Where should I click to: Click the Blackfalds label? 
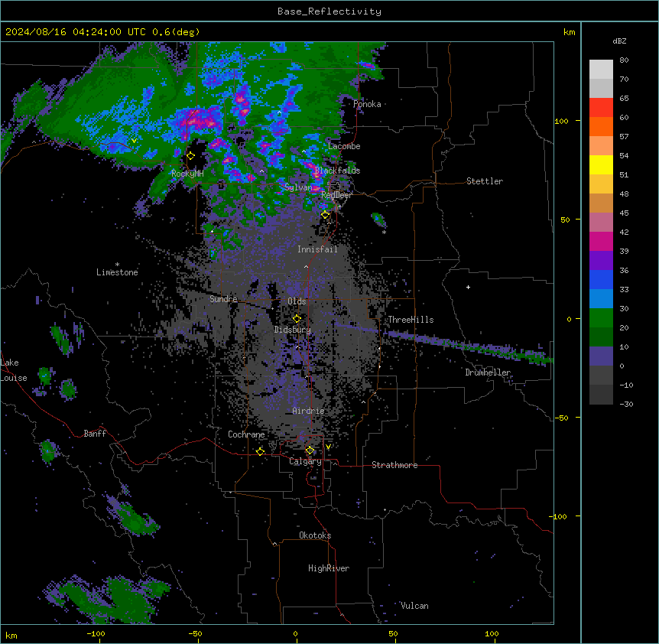click(x=337, y=171)
